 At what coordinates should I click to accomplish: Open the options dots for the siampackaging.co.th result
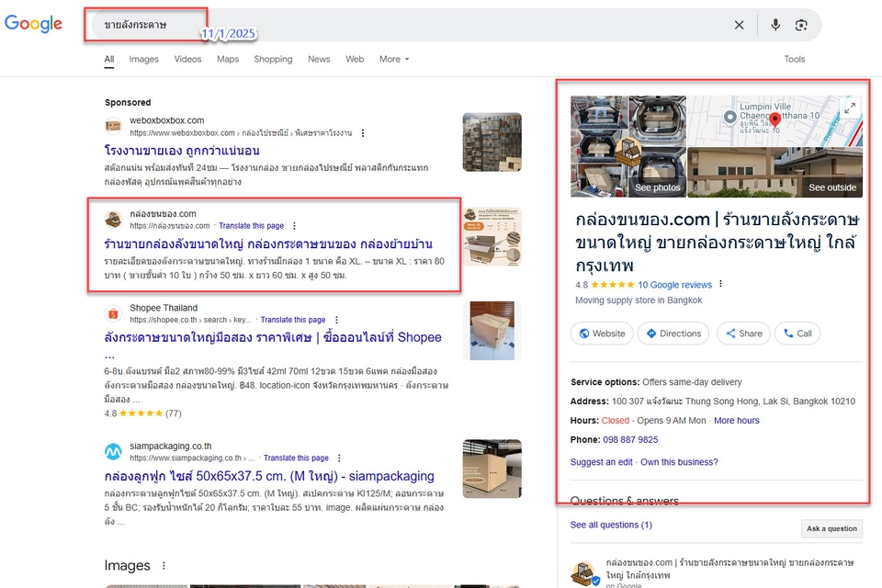pos(339,458)
